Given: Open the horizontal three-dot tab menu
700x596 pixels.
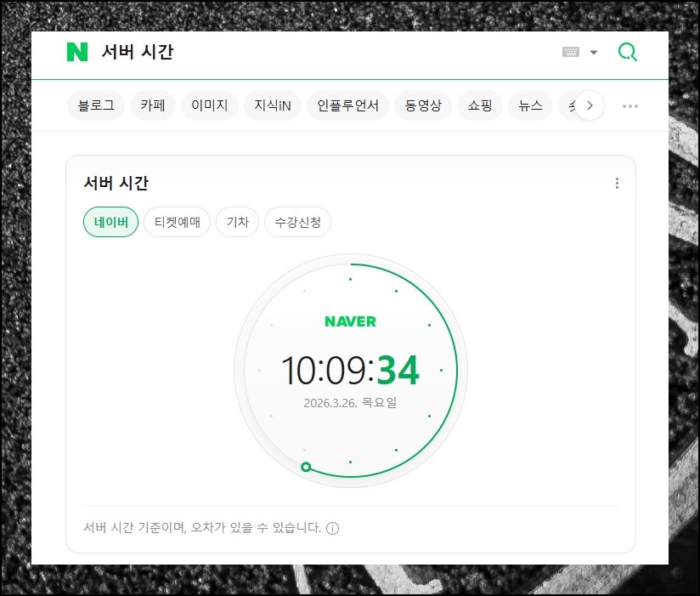Looking at the screenshot, I should pos(629,106).
